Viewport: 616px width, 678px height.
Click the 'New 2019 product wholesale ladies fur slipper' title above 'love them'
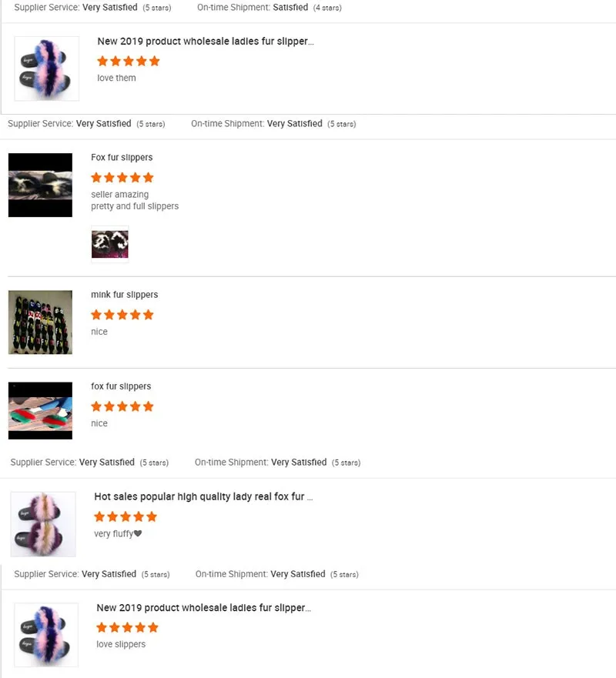click(x=206, y=41)
